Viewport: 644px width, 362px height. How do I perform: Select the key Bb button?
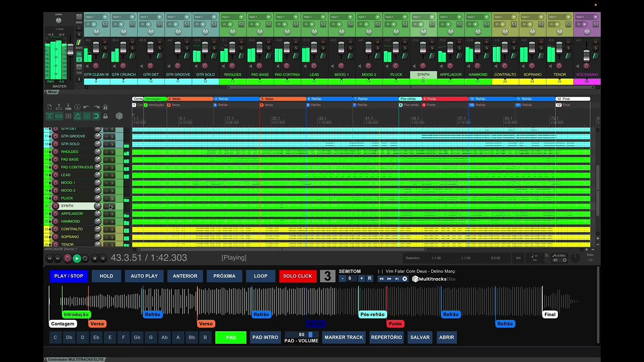tap(192, 337)
